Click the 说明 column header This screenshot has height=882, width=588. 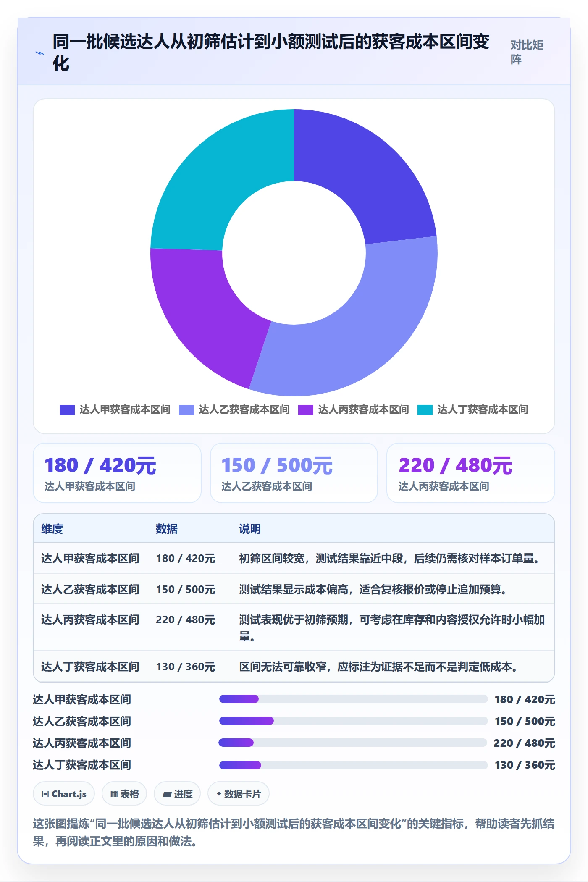click(250, 529)
